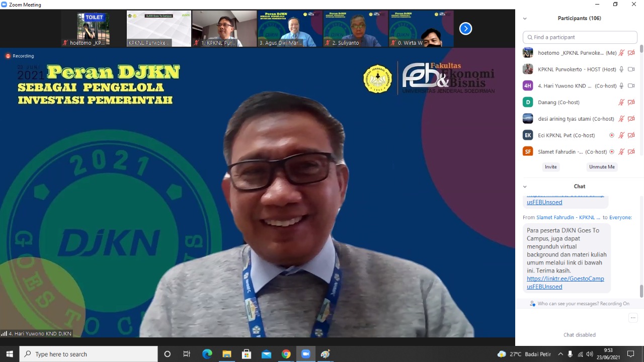This screenshot has width=644, height=362.
Task: Open Zoom from the Windows taskbar
Action: (306, 354)
